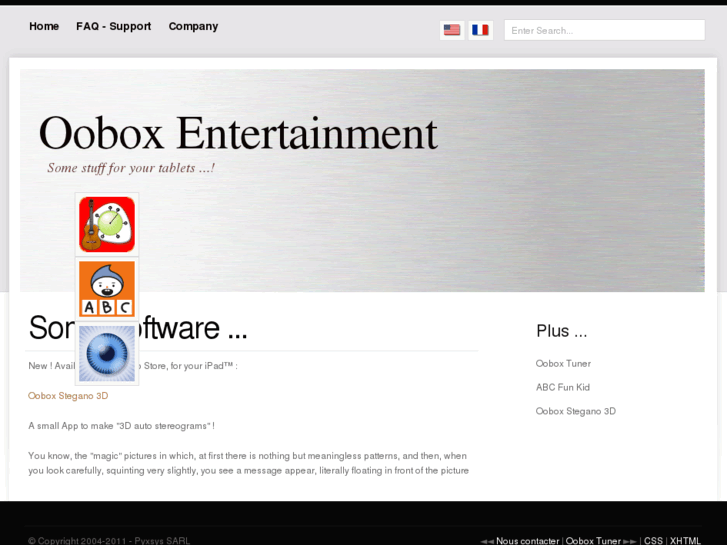This screenshot has height=545, width=727.
Task: Go to the Home menu item
Action: (44, 26)
